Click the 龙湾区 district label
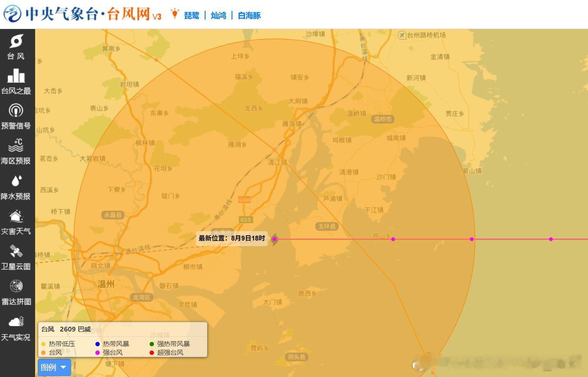The image size is (588, 377). [142, 297]
